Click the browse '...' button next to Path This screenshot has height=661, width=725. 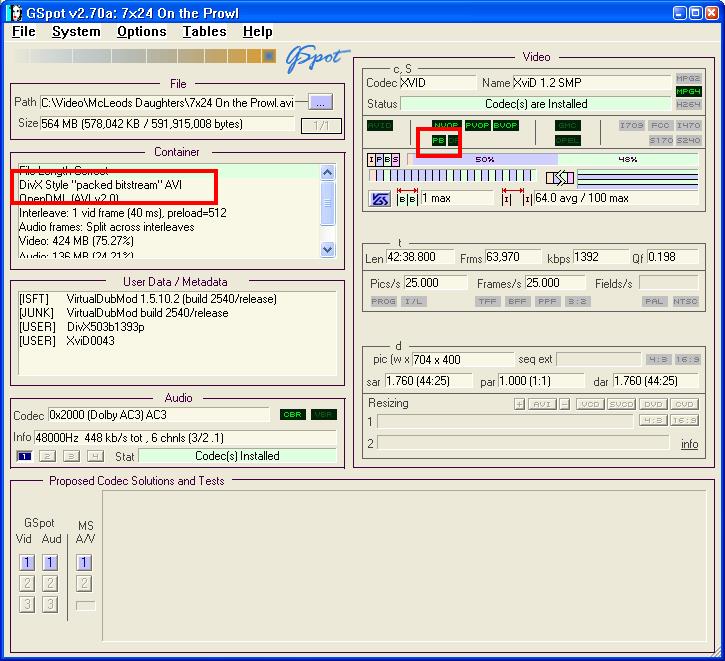click(320, 102)
